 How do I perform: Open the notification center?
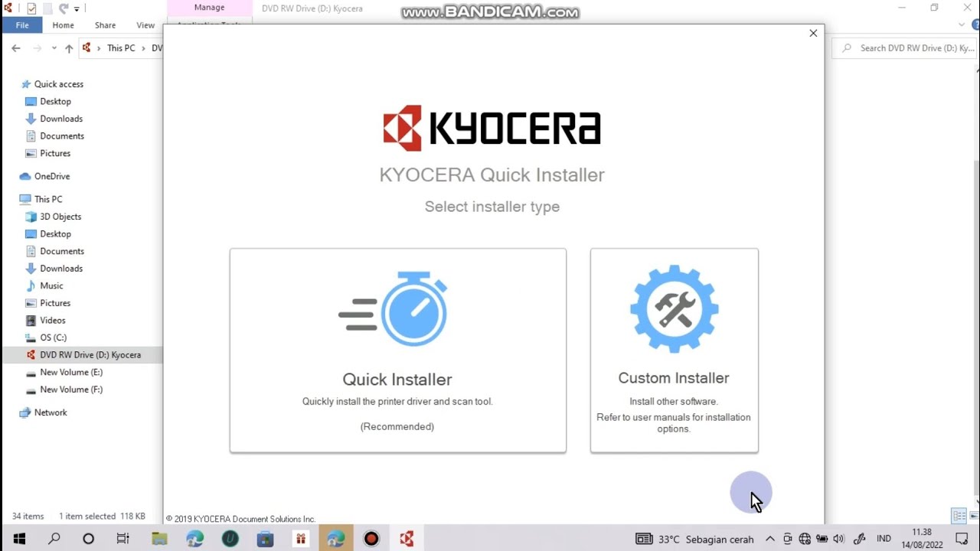coord(962,539)
